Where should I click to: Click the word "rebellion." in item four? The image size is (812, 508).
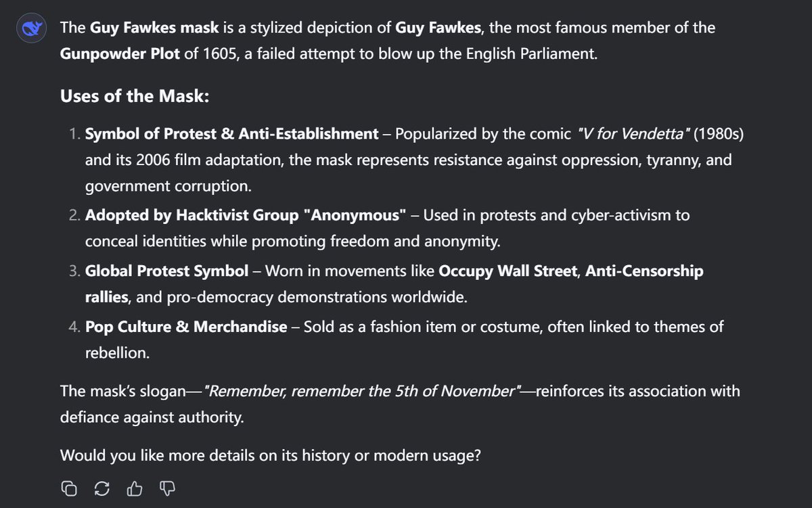[117, 354]
